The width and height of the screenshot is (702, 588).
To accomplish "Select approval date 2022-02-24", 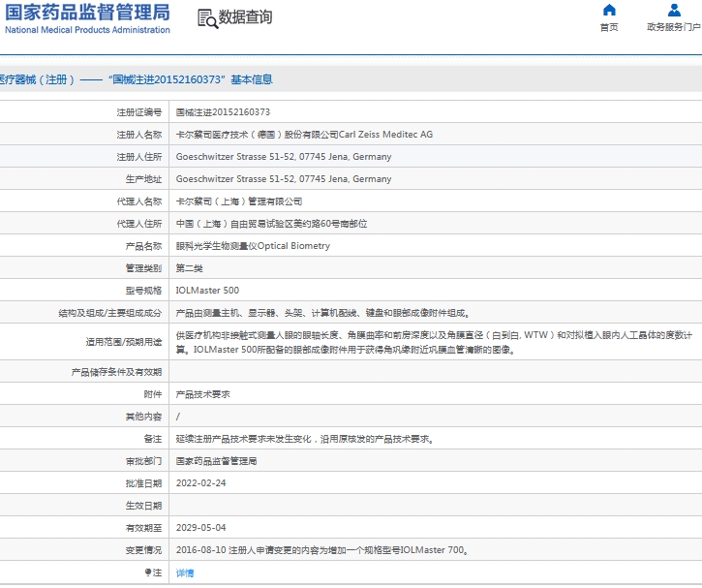I will click(201, 483).
